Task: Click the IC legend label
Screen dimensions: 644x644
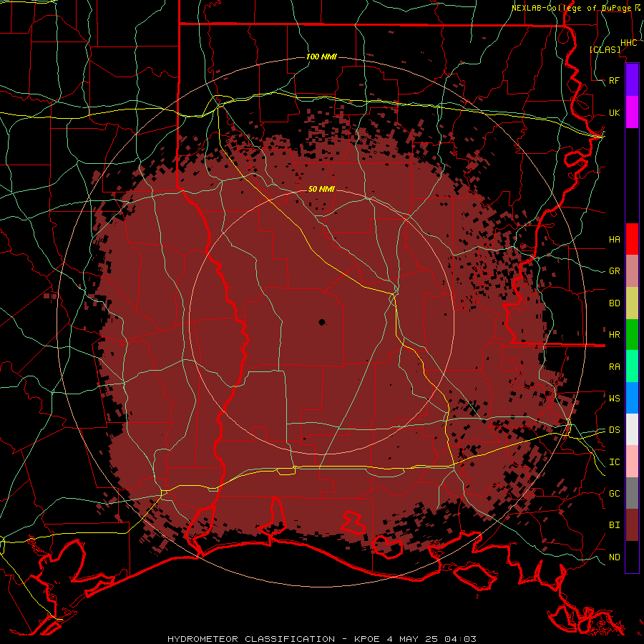Action: pos(614,462)
